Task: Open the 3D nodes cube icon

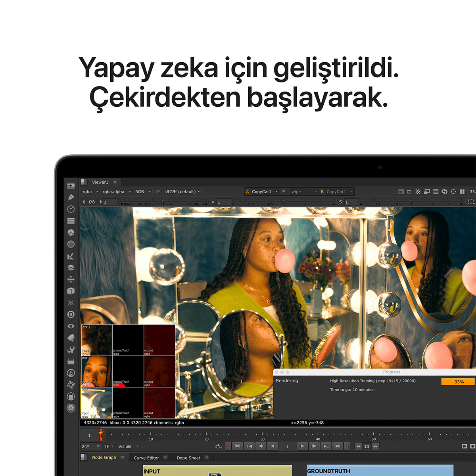Action: 71,291
